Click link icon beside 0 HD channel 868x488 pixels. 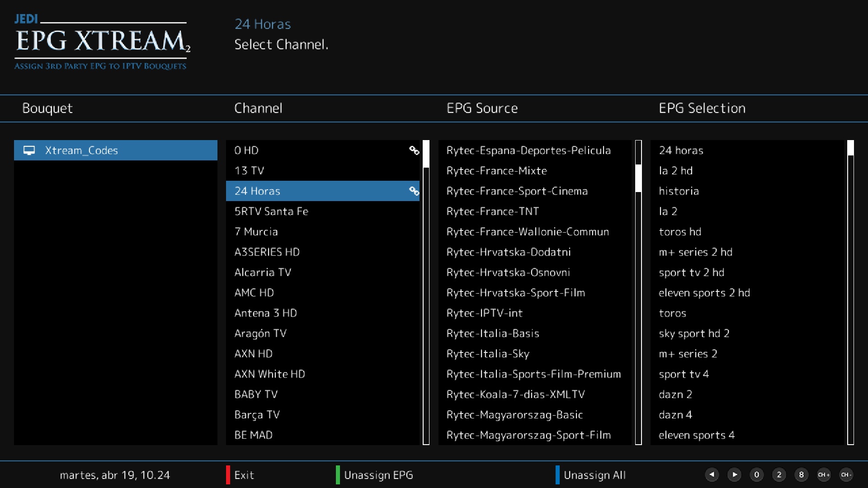(414, 150)
